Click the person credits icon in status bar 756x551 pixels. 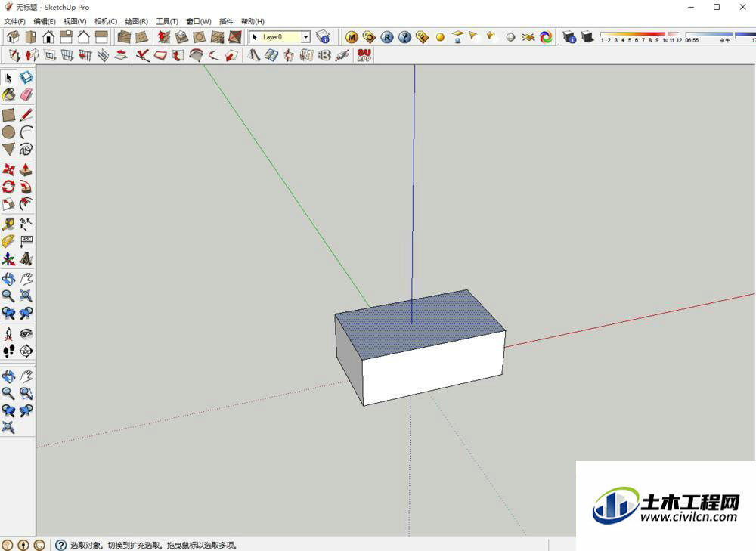point(23,545)
